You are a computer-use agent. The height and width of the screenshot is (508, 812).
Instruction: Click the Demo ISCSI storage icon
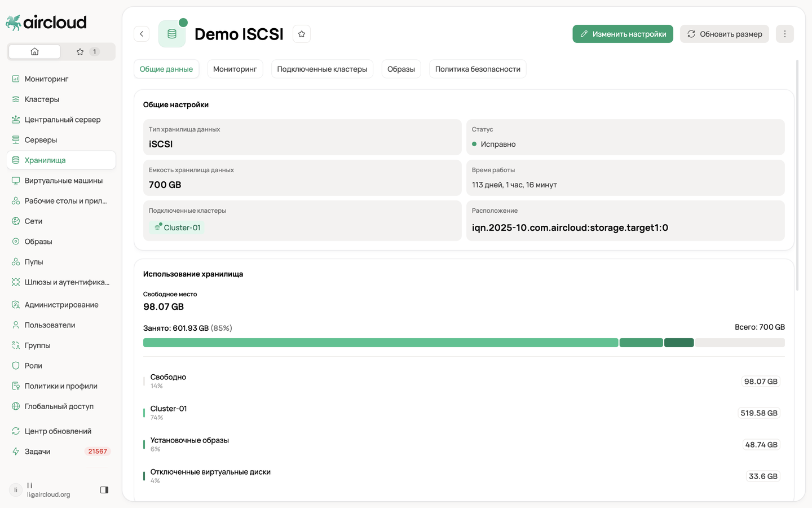[172, 34]
